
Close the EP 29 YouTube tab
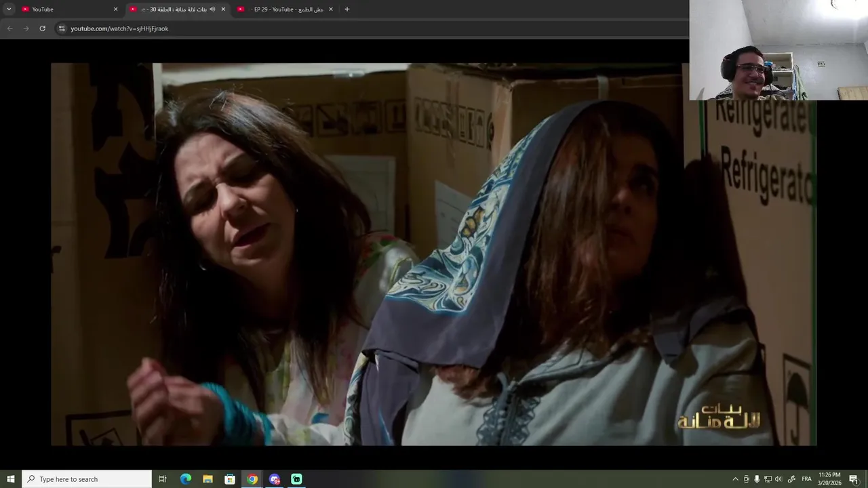[331, 9]
